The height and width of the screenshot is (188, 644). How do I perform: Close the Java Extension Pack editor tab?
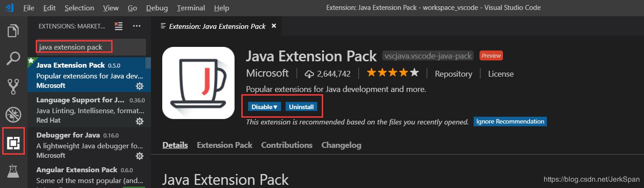point(273,26)
